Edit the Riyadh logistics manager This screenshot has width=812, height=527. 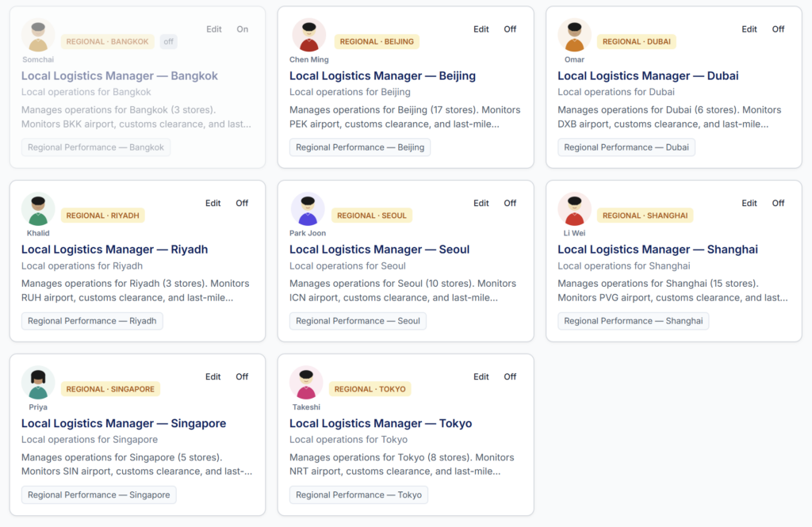[x=213, y=203]
